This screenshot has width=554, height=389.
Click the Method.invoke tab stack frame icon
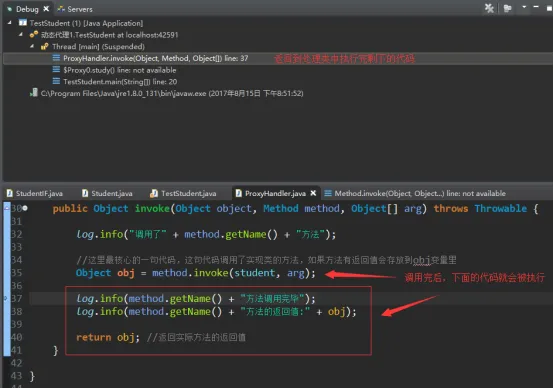[x=328, y=193]
